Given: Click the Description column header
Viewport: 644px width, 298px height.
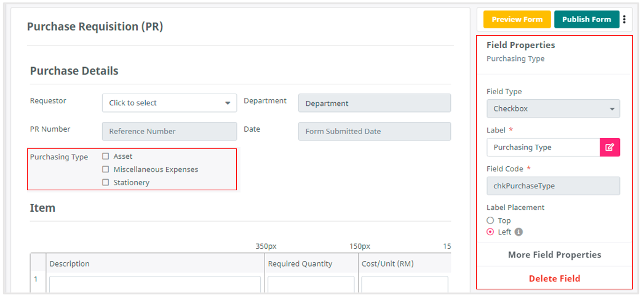Looking at the screenshot, I should (70, 264).
